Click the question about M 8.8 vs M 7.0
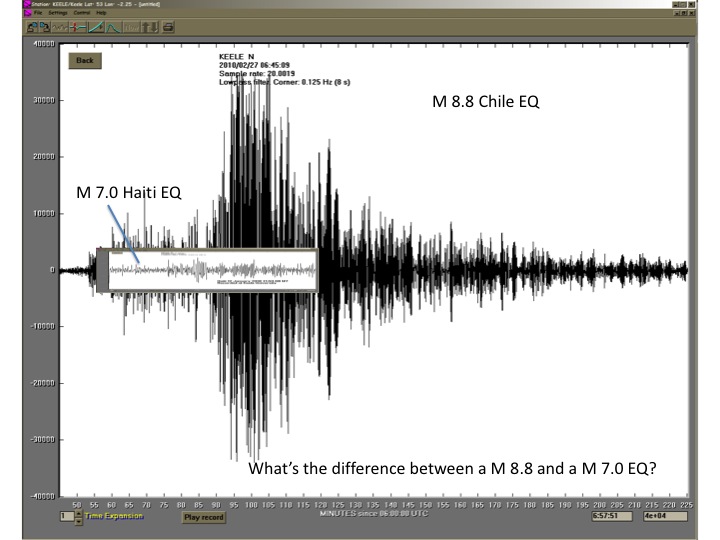 click(x=452, y=468)
